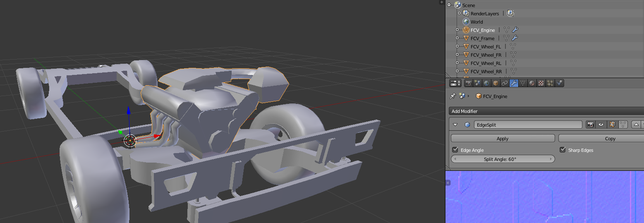Screen dimensions: 644x223
Task: Click the World globe icon
Action: tap(466, 22)
